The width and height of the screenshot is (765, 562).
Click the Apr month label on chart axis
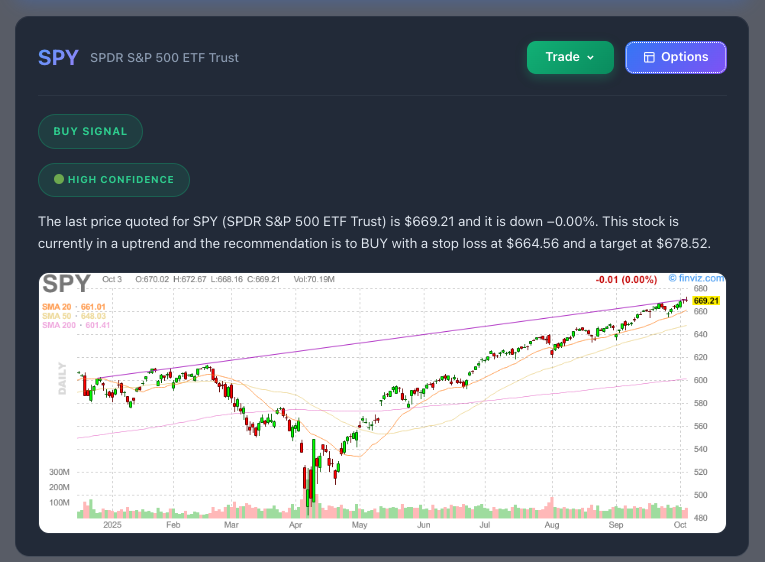pos(294,524)
